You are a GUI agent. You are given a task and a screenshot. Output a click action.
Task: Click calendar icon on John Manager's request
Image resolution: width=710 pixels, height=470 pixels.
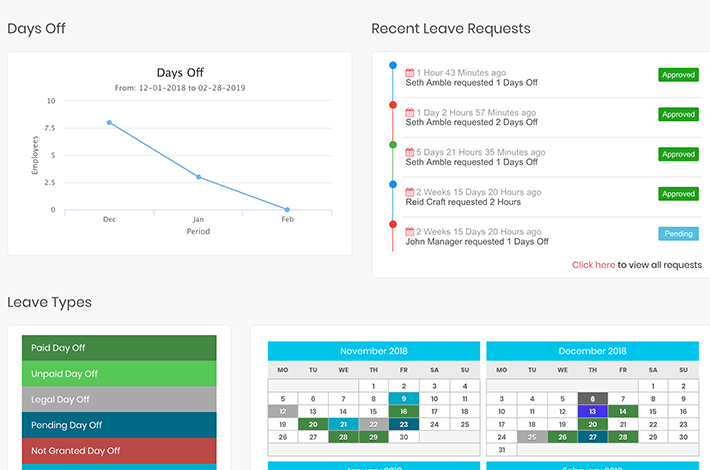pos(410,232)
